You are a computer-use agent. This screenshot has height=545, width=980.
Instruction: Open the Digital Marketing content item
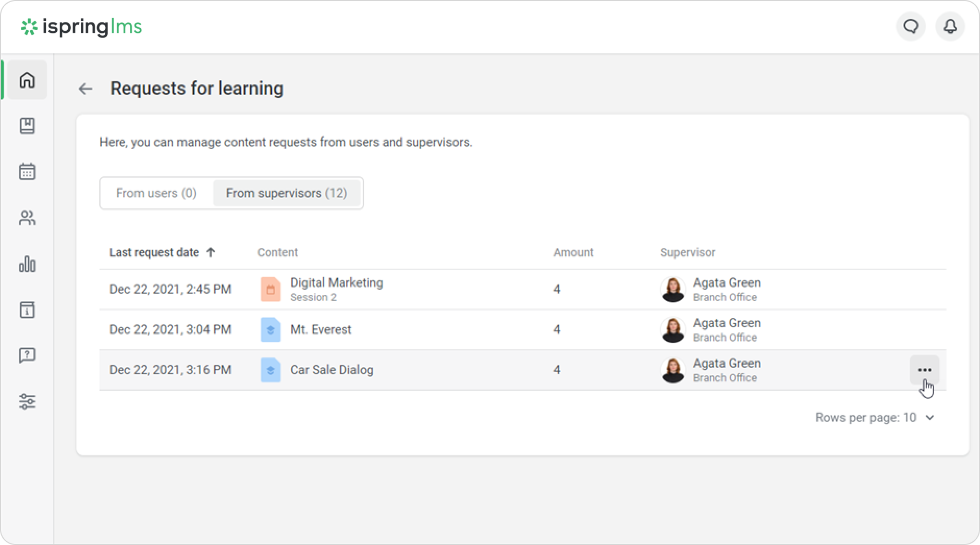(x=336, y=283)
